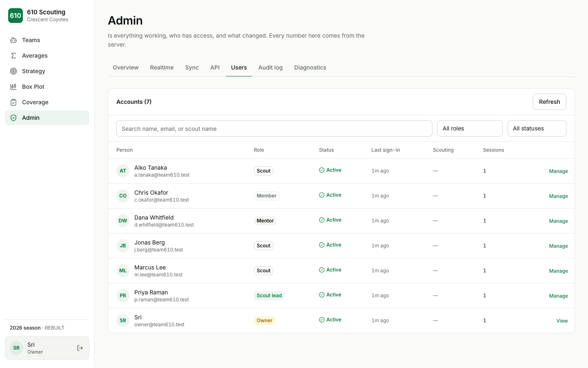Image resolution: width=588 pixels, height=368 pixels.
Task: Click the Active check icon in Aiko Tanaka's row
Action: point(322,170)
